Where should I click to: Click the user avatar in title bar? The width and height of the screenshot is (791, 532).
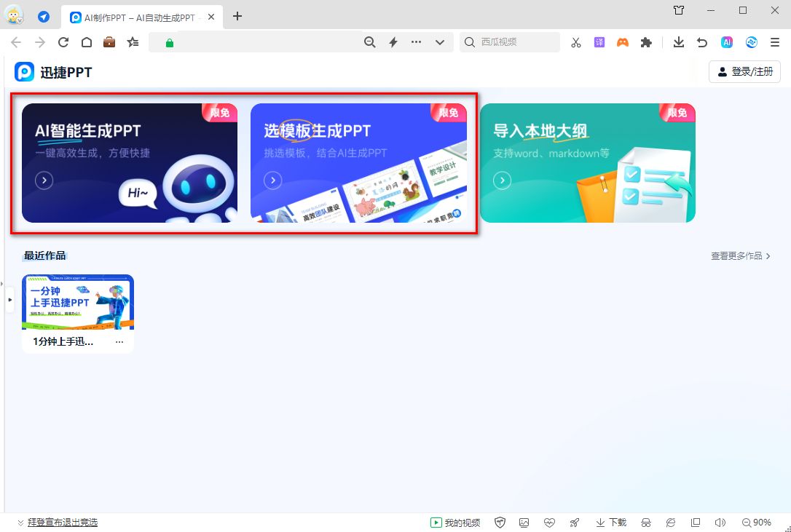click(x=14, y=15)
